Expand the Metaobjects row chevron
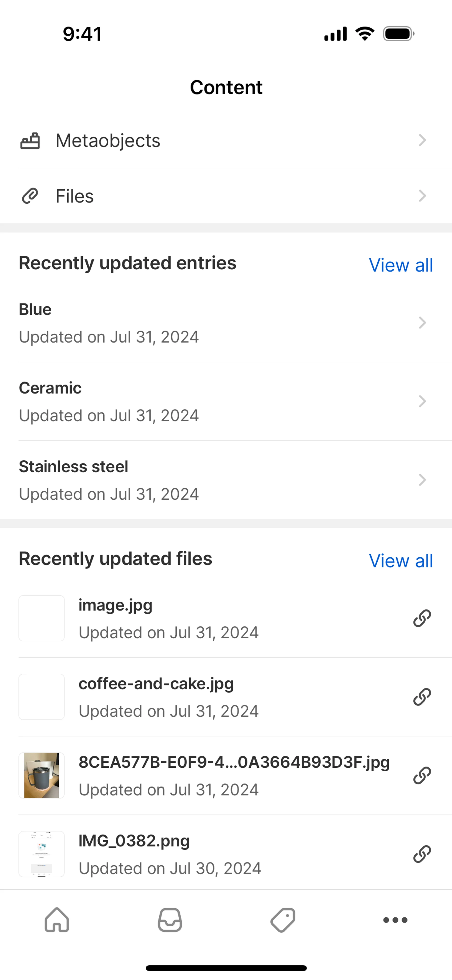The height and width of the screenshot is (980, 452). 422,140
